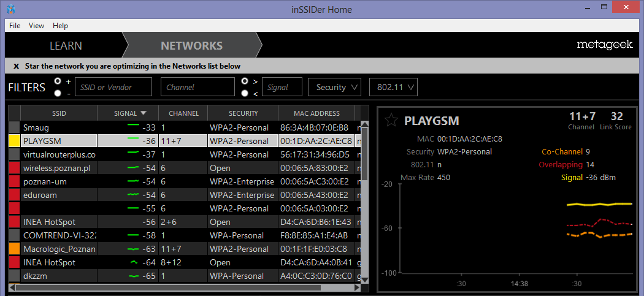Focus the SSID or Vendor filter field

click(x=113, y=87)
